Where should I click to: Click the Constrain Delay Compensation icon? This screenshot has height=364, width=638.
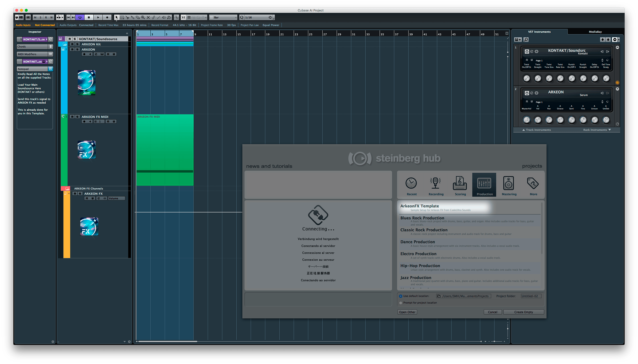pos(28,17)
